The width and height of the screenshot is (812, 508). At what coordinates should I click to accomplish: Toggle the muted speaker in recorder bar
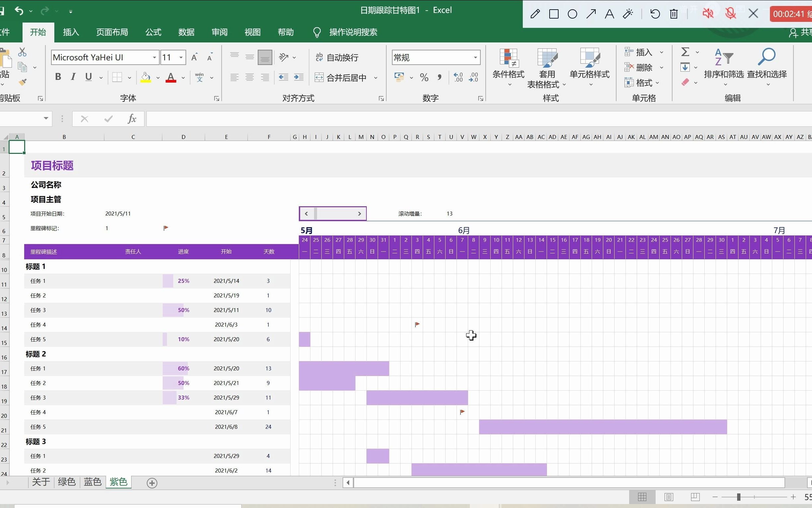tap(708, 14)
